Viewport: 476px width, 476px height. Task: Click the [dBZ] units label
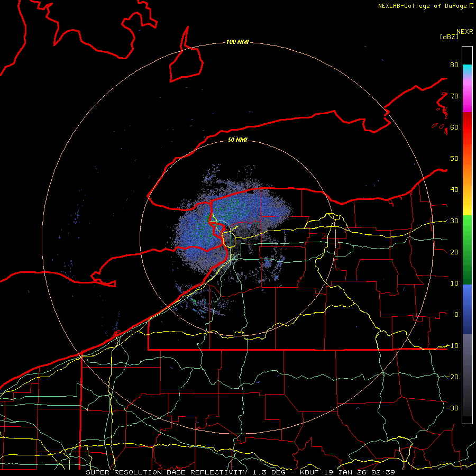pos(449,36)
